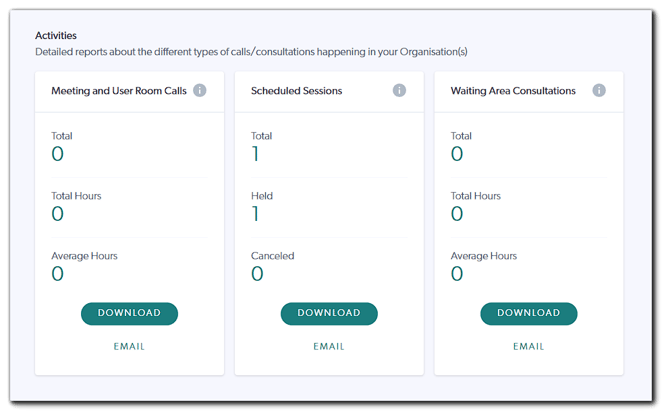Click the Canceled count in Scheduled Sessions
Screen dimensions: 670x419
pyautogui.click(x=257, y=274)
